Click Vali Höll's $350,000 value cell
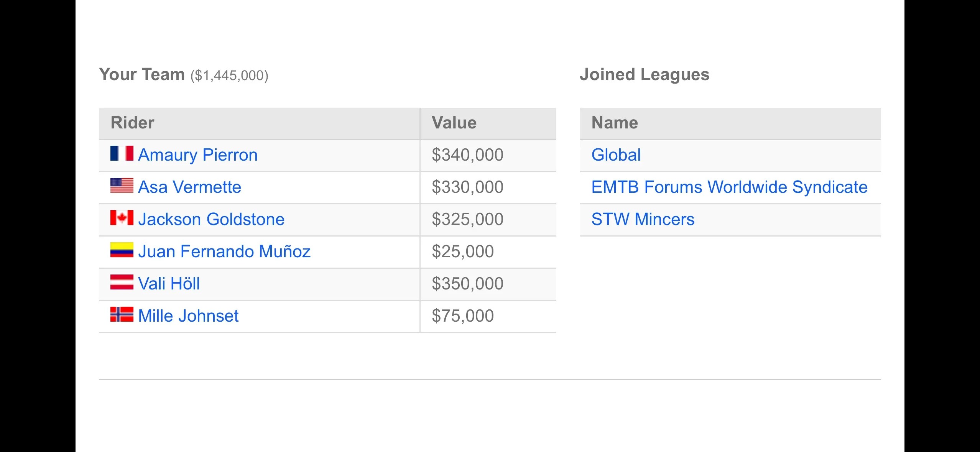 488,284
